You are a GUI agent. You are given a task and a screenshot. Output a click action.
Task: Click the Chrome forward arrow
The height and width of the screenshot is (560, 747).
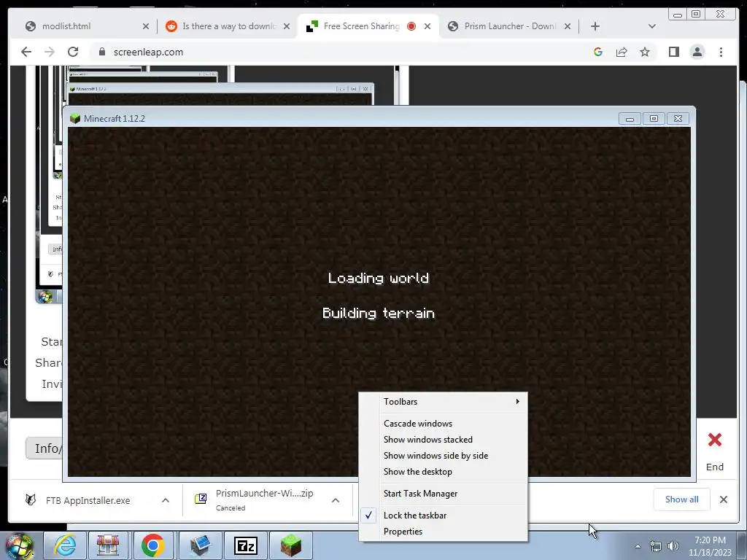(x=50, y=52)
